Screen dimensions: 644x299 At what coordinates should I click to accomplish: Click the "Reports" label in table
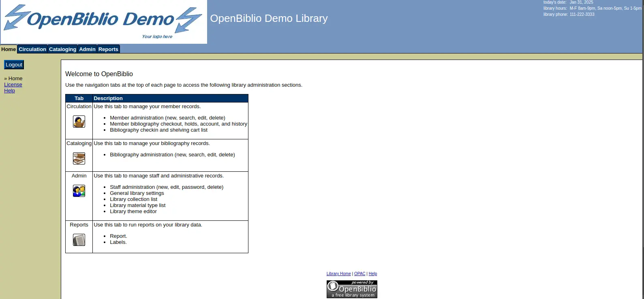pyautogui.click(x=79, y=225)
